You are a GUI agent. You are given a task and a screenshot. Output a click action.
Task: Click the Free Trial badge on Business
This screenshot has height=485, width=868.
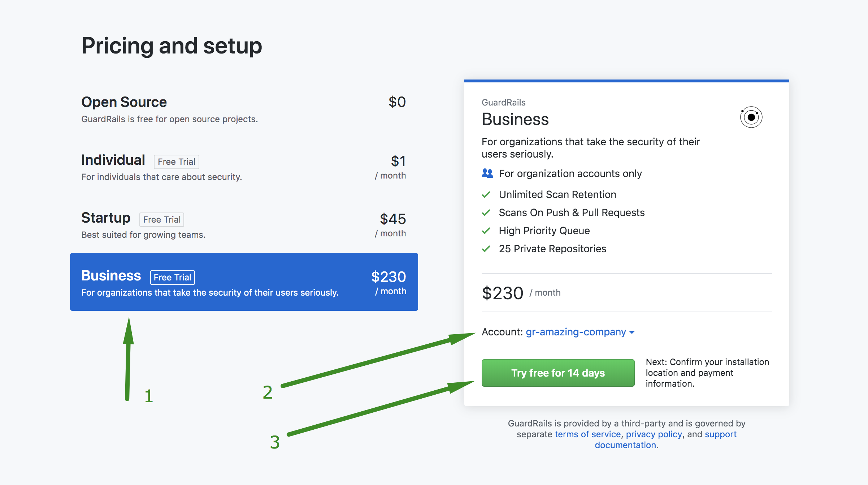(x=172, y=278)
